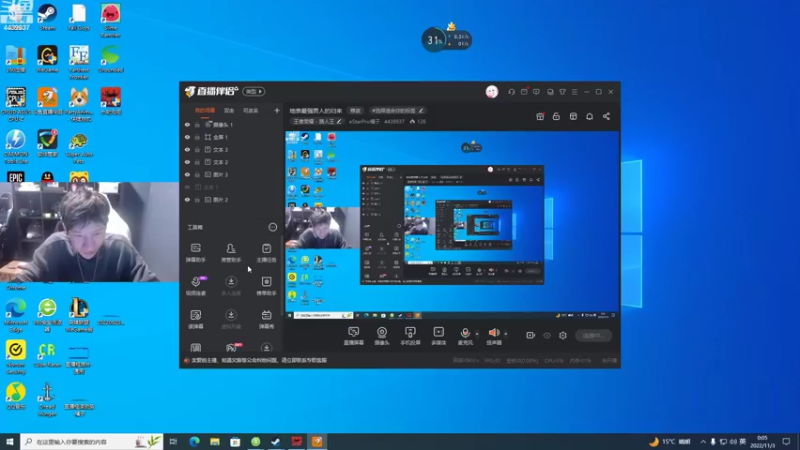Open the 弹幕助手 tool in toolbox

(x=195, y=253)
